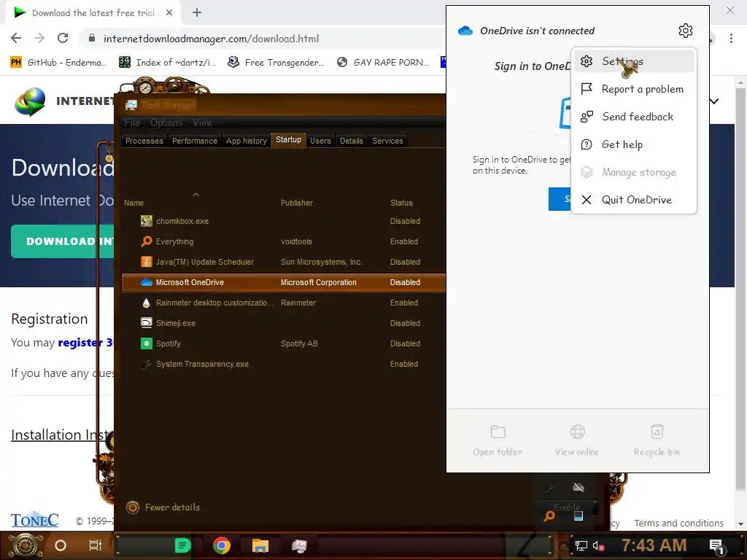View site info via the padlock icon
The height and width of the screenshot is (560, 747).
coord(92,39)
